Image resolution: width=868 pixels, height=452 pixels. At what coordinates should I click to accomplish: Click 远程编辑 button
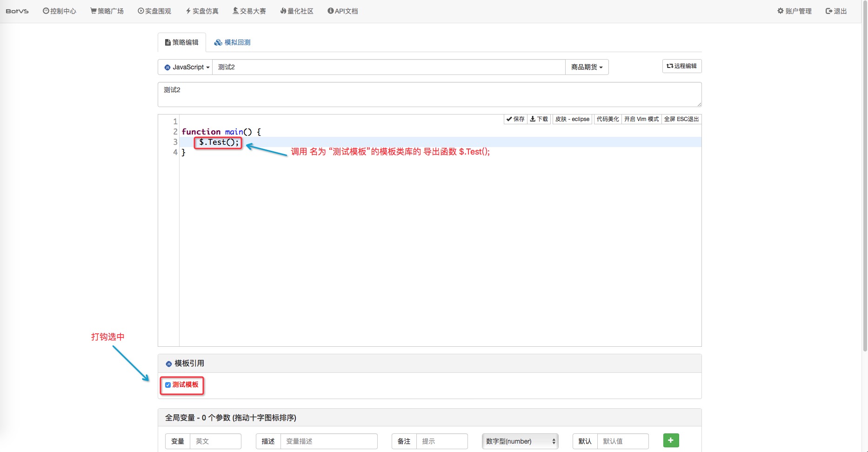coord(682,66)
